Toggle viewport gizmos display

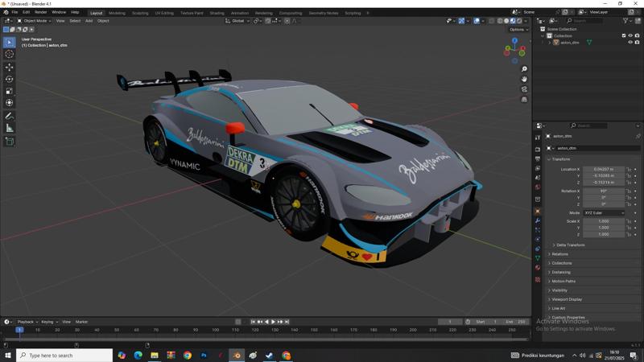[461, 21]
